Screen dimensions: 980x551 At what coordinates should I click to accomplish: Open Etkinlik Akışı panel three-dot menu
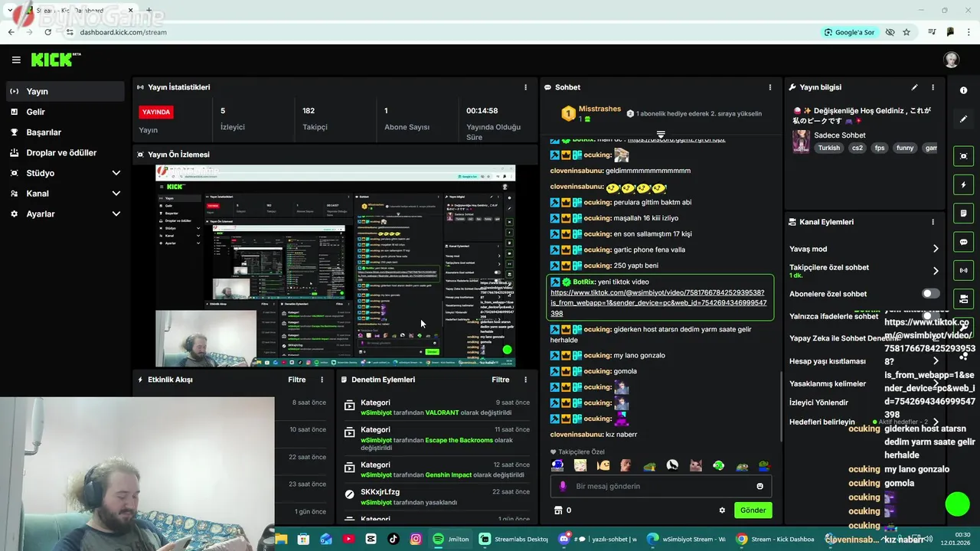pos(322,380)
